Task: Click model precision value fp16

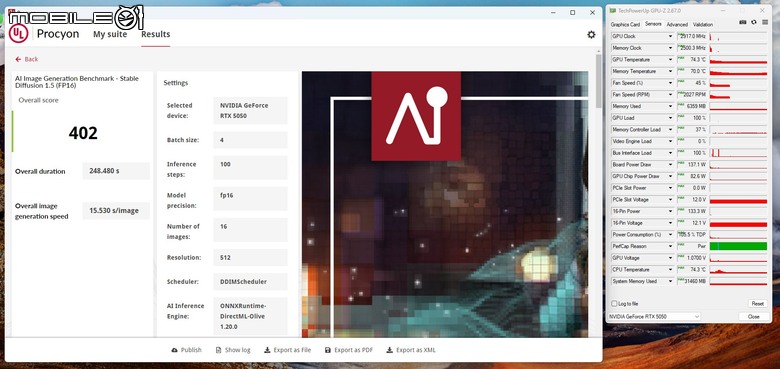Action: tap(250, 198)
